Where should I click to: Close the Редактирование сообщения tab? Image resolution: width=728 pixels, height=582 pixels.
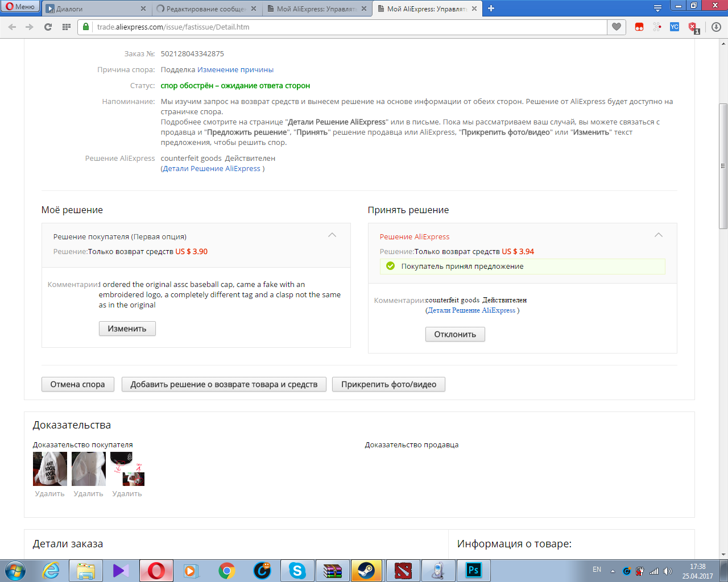[x=253, y=9]
